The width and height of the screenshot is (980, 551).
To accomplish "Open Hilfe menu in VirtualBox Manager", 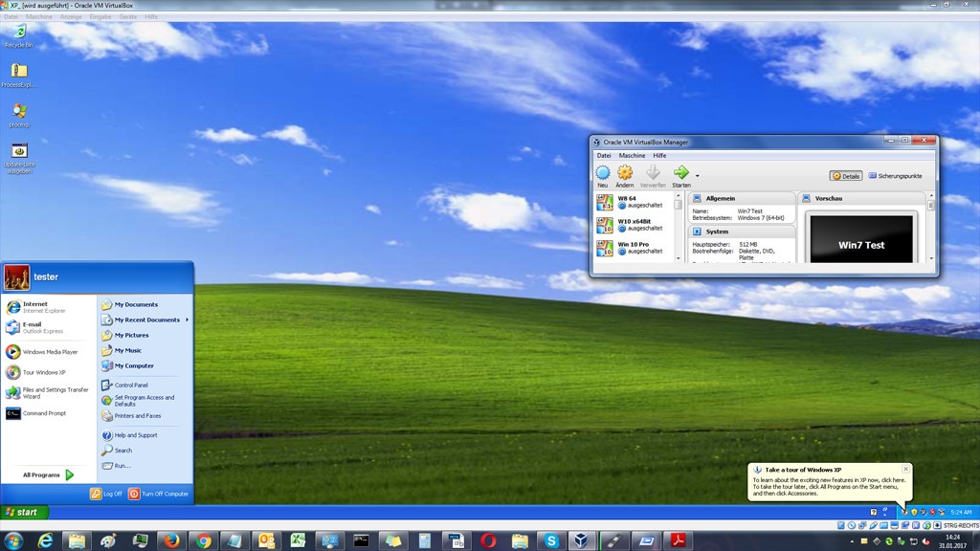I will point(659,156).
